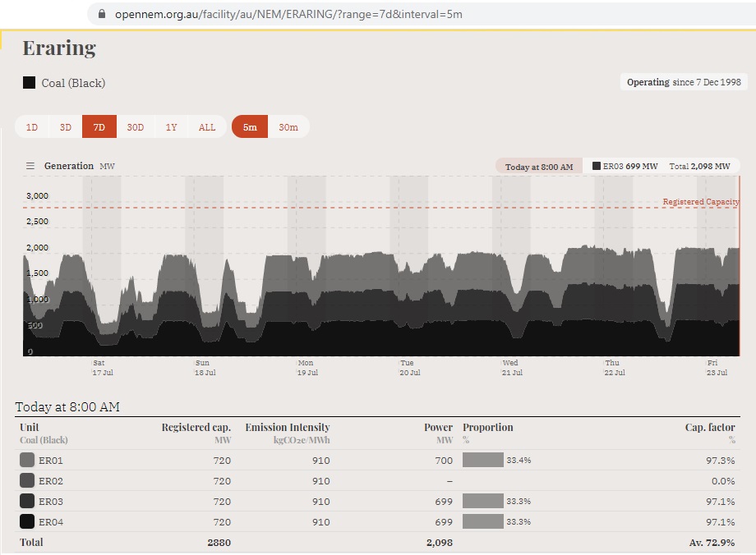Switch to 30m interval
The width and height of the screenshot is (756, 555).
[x=288, y=127]
